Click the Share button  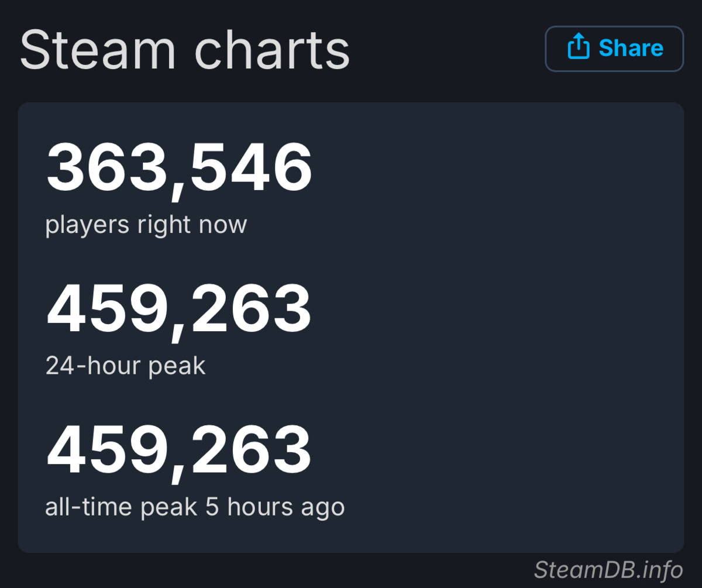614,49
